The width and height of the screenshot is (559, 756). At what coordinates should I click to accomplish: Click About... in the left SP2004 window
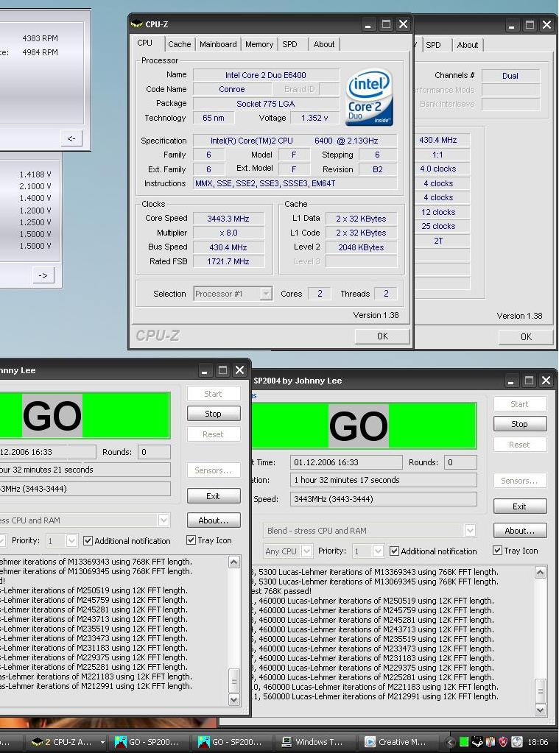pos(213,520)
